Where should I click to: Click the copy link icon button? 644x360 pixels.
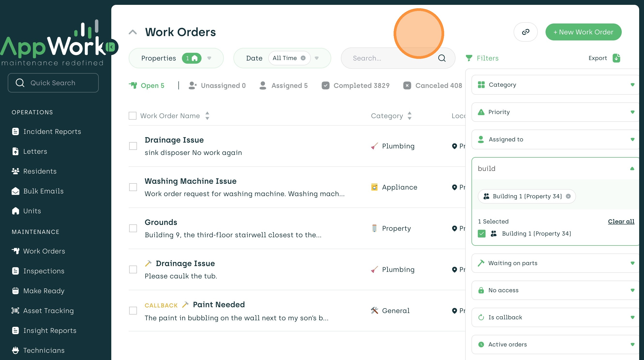(x=525, y=32)
